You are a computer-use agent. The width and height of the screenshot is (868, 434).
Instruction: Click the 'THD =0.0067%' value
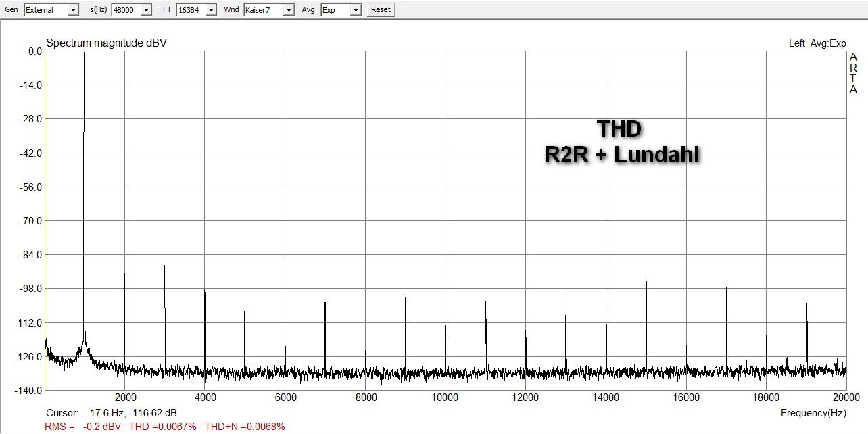162,426
